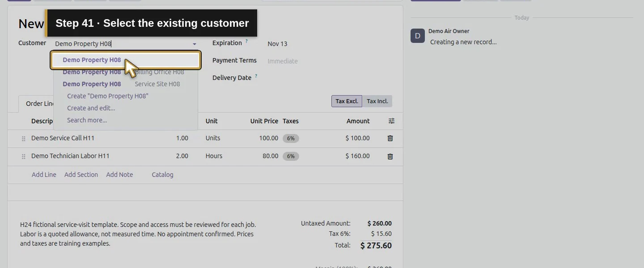Viewport: 644px width, 268px height.
Task: Edit unit price 80.00
Action: (270, 156)
